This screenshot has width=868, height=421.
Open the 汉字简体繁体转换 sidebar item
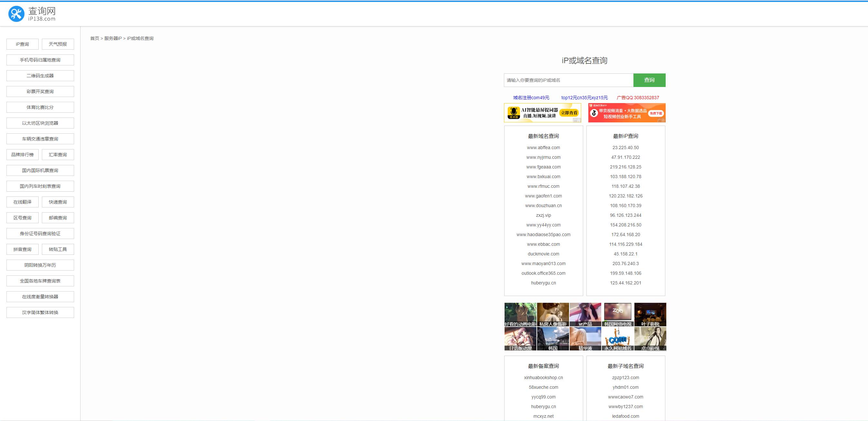coord(40,312)
